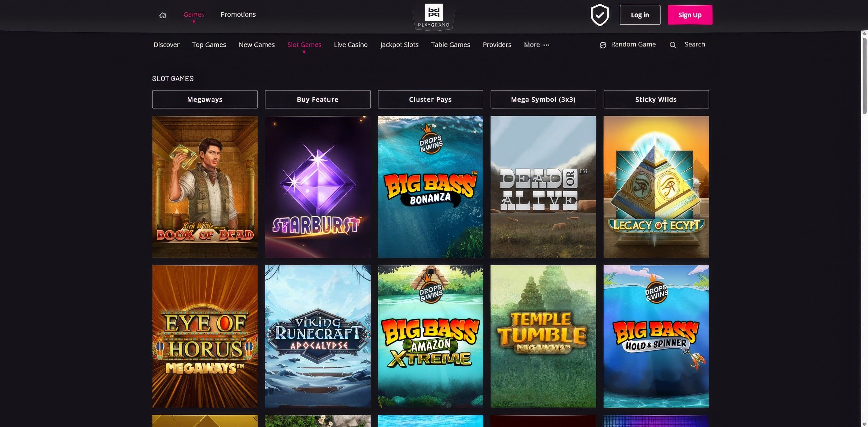This screenshot has height=427, width=868.
Task: Open the Starburst game
Action: [317, 187]
